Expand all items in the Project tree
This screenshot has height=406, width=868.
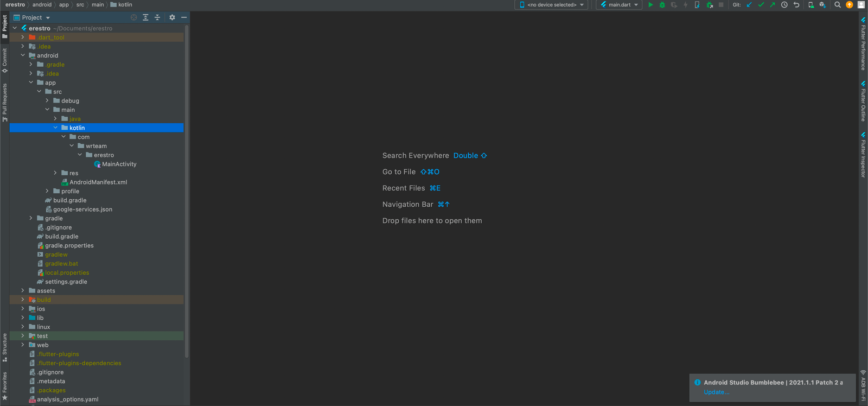pyautogui.click(x=145, y=17)
